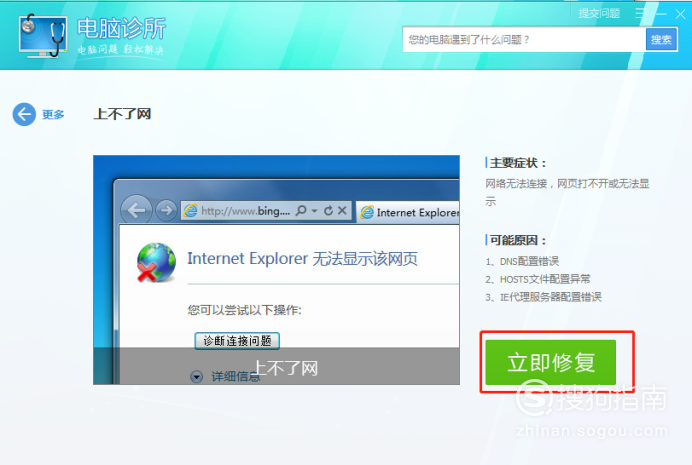Click the 可能原因 heading text
Viewport: 692px width, 465px height.
(518, 240)
